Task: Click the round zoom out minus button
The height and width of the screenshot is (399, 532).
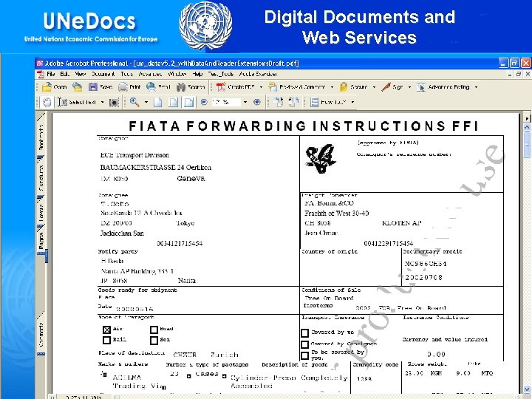Action: [x=204, y=102]
